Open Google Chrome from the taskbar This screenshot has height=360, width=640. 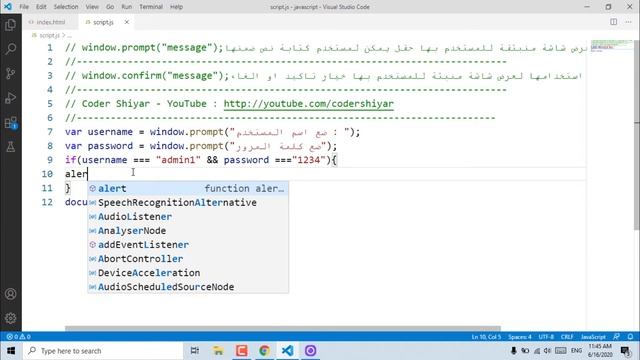click(264, 351)
